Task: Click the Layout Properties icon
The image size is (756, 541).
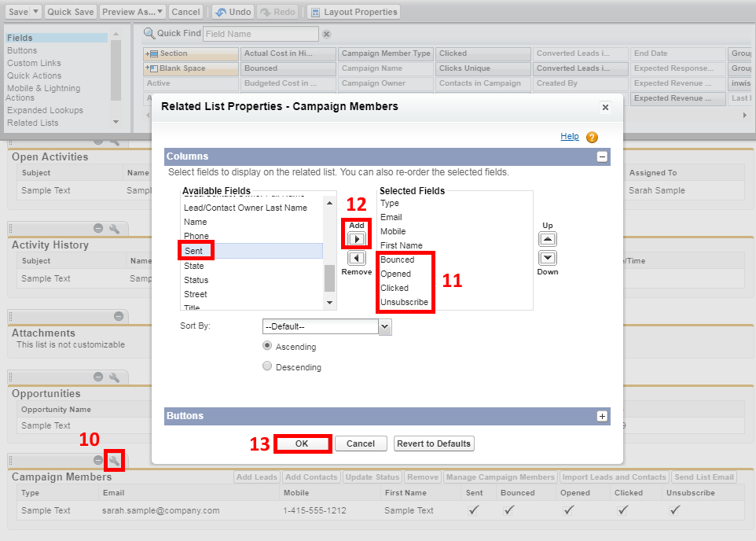Action: pos(315,12)
